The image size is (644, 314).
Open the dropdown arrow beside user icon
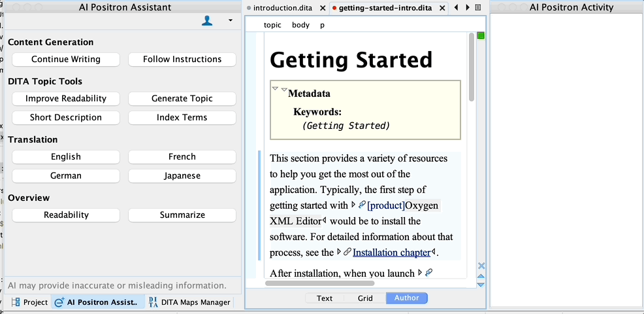[230, 21]
